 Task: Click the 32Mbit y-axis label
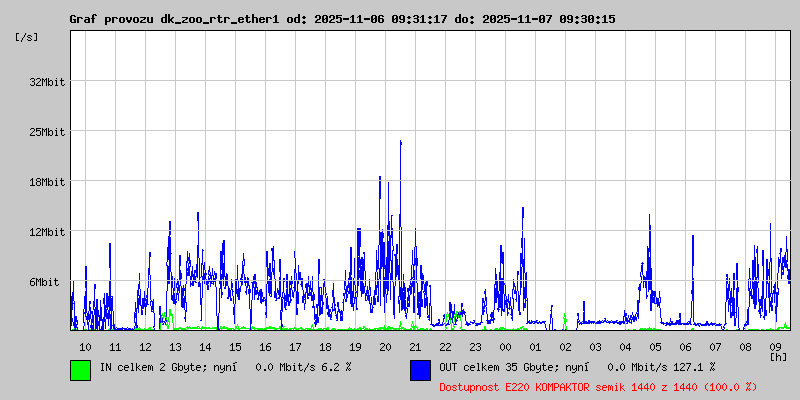(x=47, y=82)
